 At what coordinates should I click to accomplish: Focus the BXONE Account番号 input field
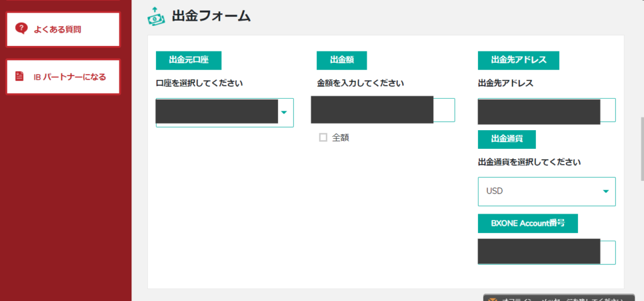tap(547, 252)
